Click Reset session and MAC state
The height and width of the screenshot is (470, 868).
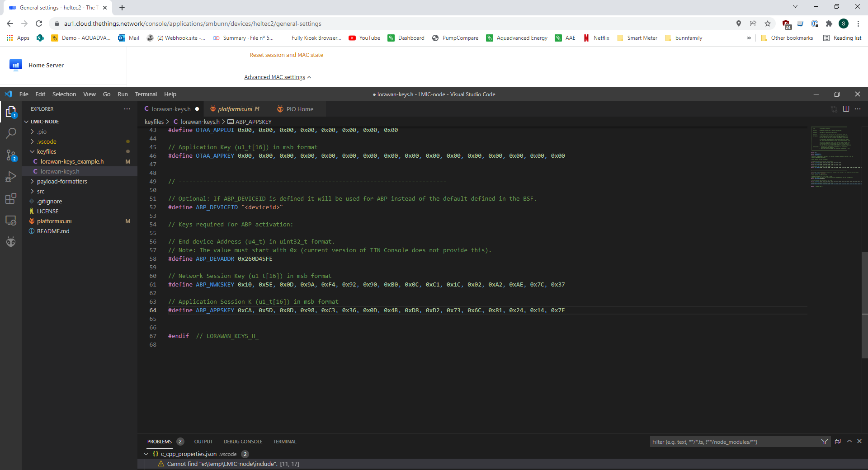[286, 55]
